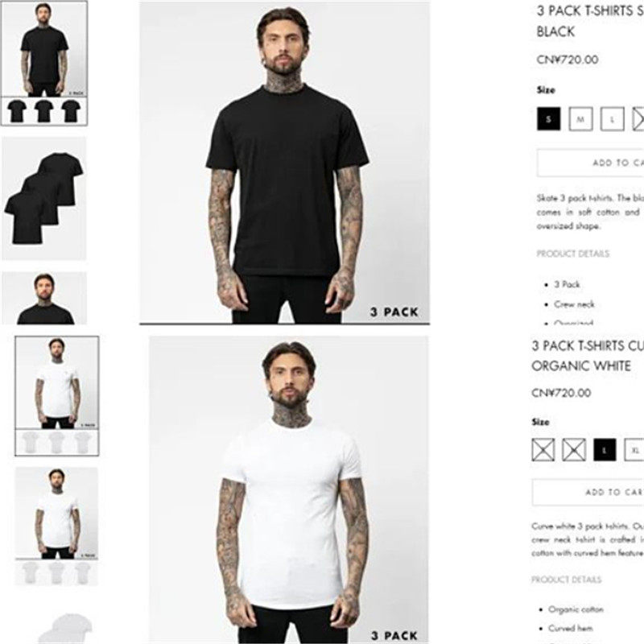Choose selected size L for white t-shirts
The width and height of the screenshot is (644, 644).
(x=605, y=450)
